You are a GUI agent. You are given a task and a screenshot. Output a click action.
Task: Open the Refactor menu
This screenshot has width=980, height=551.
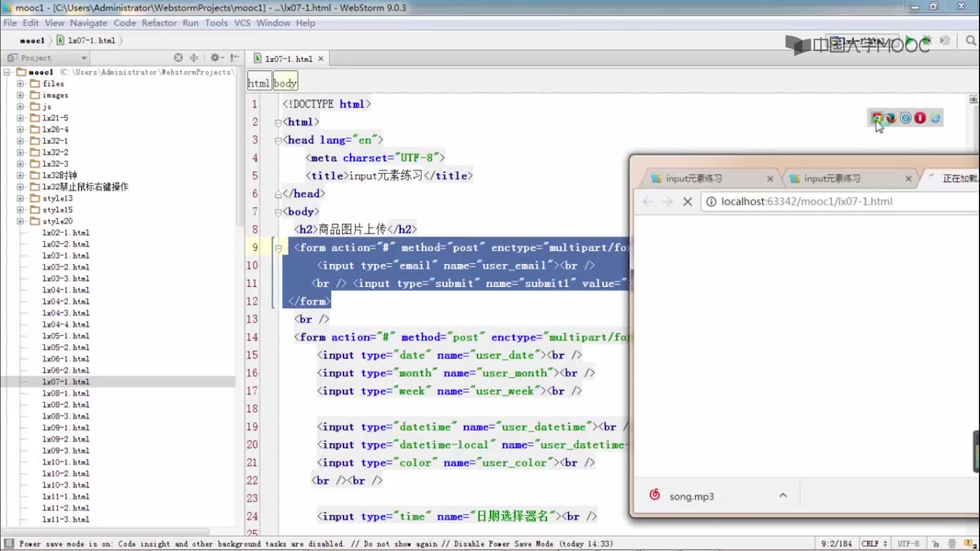pos(159,23)
